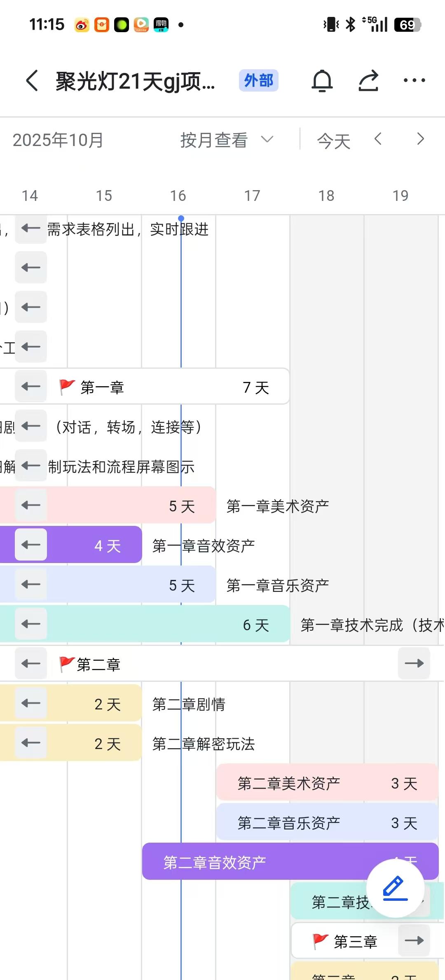Tap the floating pencil edit button
Viewport: 445px width, 980px height.
coord(395,888)
